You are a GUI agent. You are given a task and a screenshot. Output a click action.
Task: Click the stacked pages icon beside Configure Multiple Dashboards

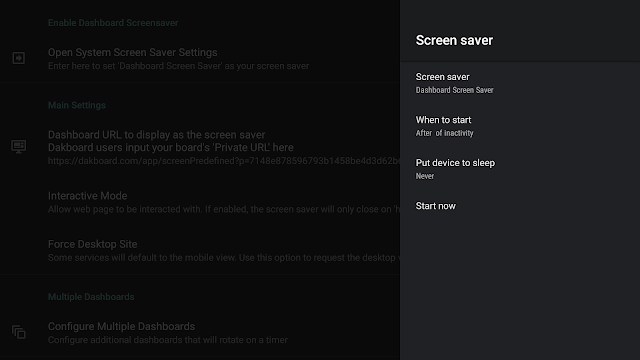[18, 332]
